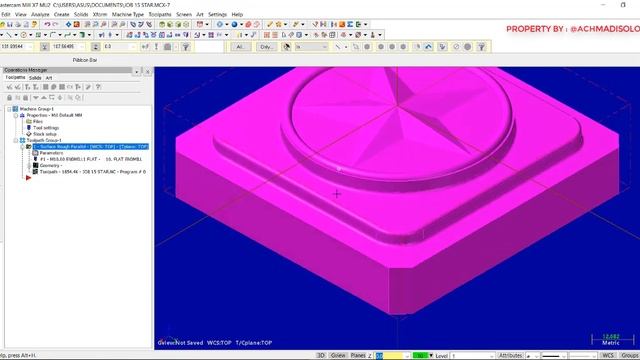Collapse the Surface Rough Parallel operation
The height and width of the screenshot is (360, 640).
coord(22,147)
